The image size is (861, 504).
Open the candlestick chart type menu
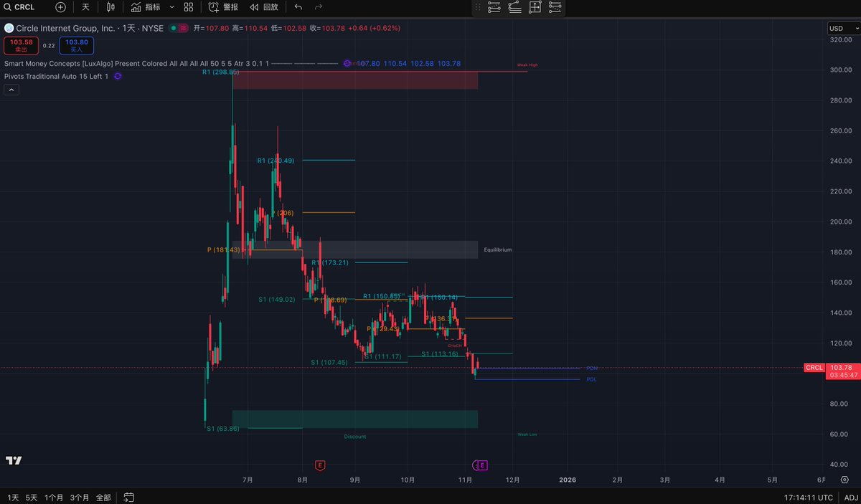[x=110, y=7]
